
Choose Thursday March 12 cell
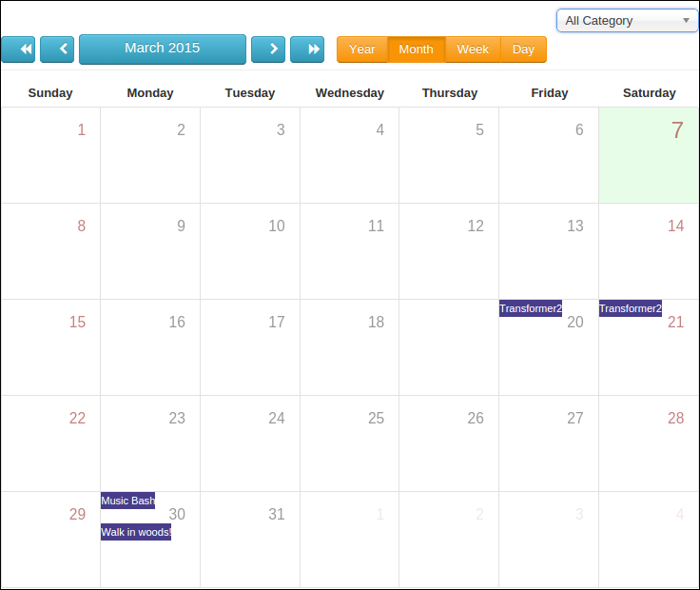pyautogui.click(x=449, y=251)
